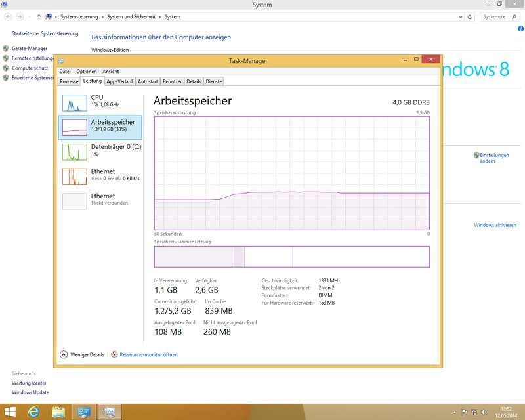Open System window help question mark
This screenshot has height=420, width=525.
pyautogui.click(x=520, y=29)
